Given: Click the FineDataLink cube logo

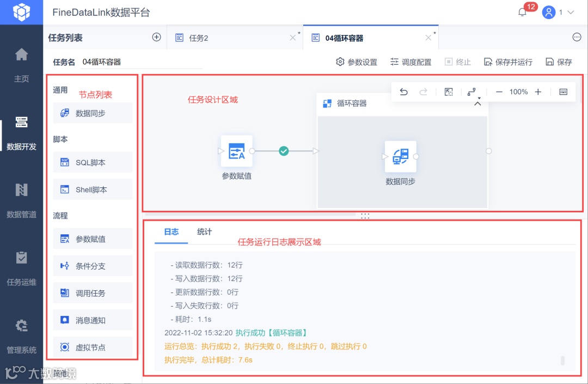Looking at the screenshot, I should 21,12.
